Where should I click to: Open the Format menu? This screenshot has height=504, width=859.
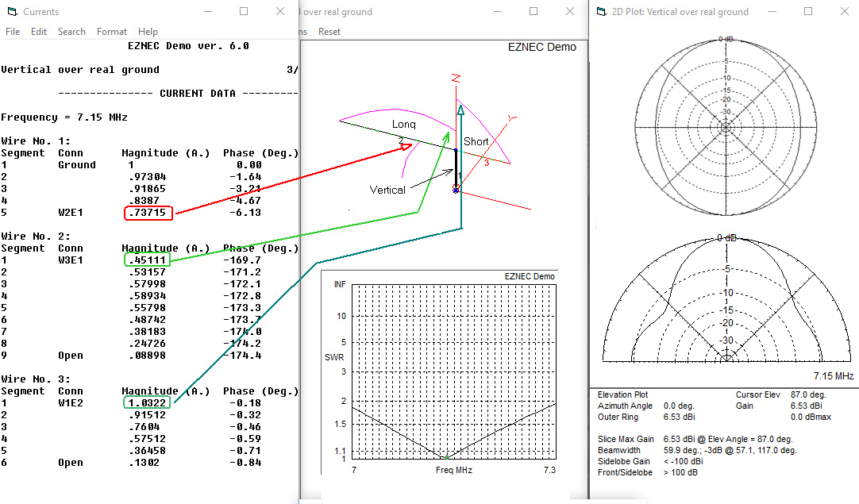[x=112, y=32]
